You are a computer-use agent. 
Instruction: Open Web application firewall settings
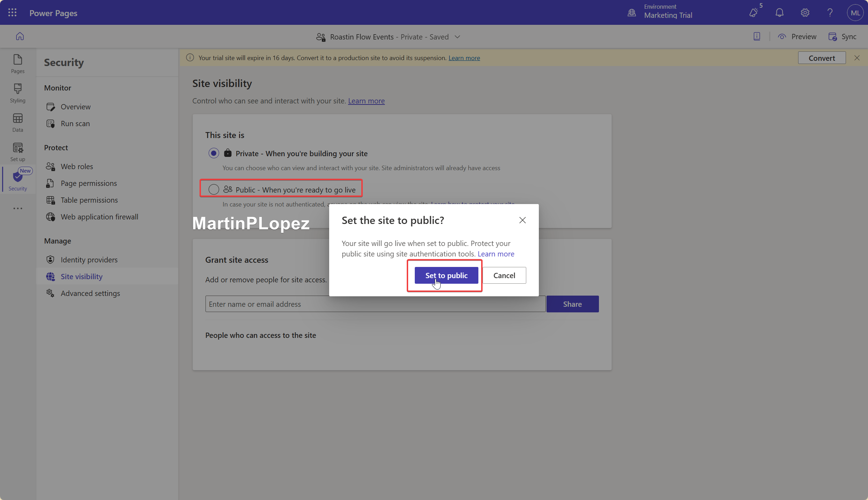coord(99,217)
